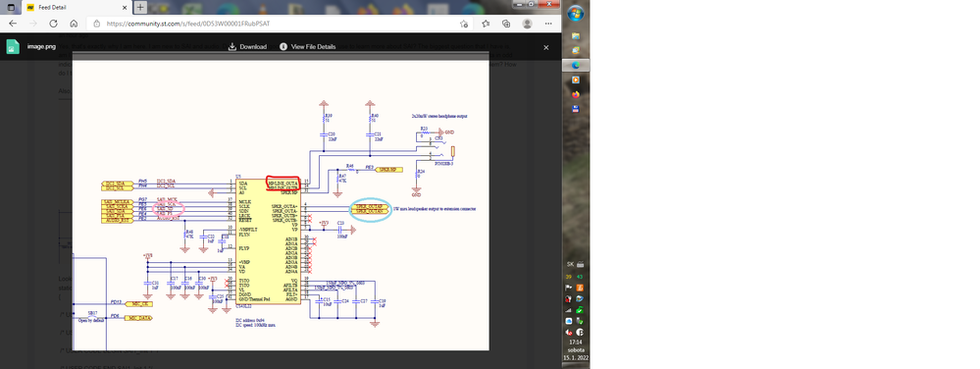Close the Feed Detail tab
Image resolution: width=980 pixels, height=369 pixels.
(125, 8)
